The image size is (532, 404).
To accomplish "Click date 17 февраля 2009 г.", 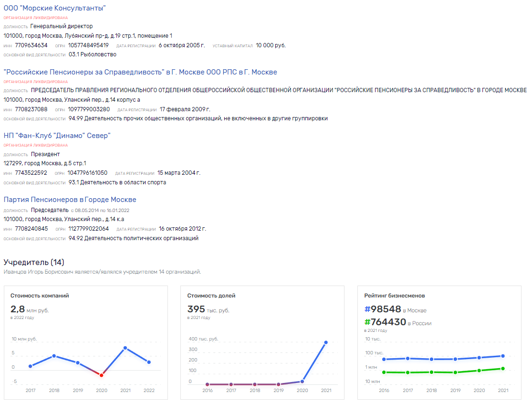I will point(185,109).
